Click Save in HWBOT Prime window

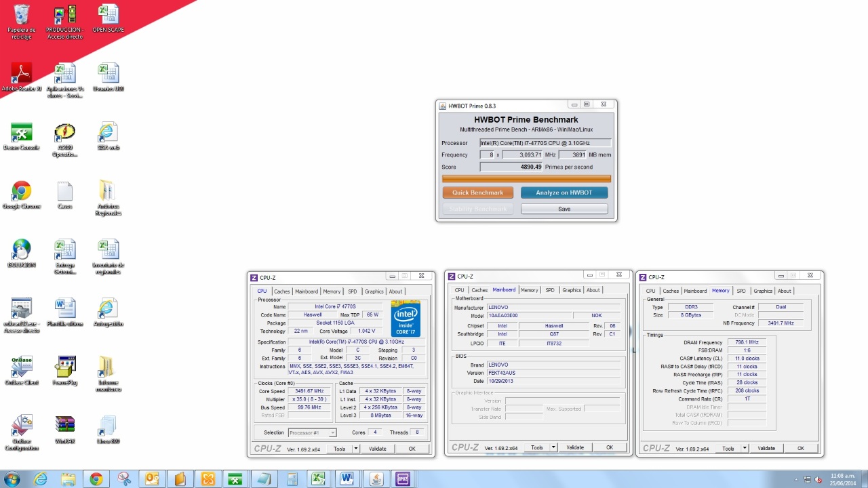click(x=564, y=209)
